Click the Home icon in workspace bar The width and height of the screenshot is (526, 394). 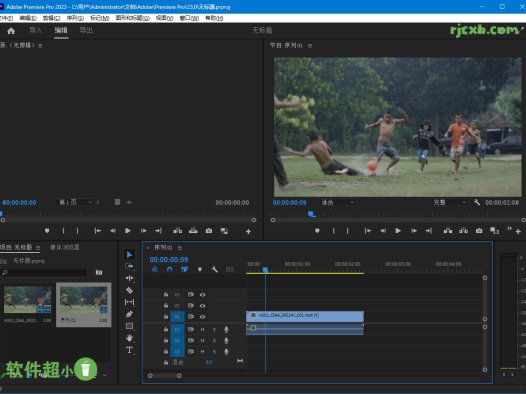pos(11,31)
